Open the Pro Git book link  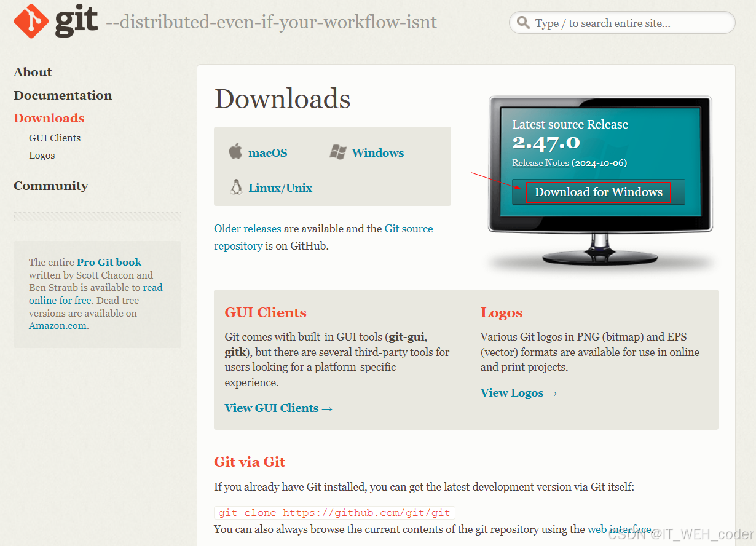(109, 262)
